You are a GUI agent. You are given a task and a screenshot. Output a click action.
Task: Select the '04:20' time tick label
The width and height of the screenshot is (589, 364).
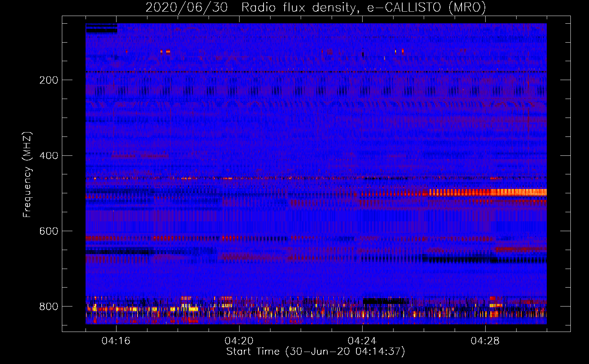[239, 341]
